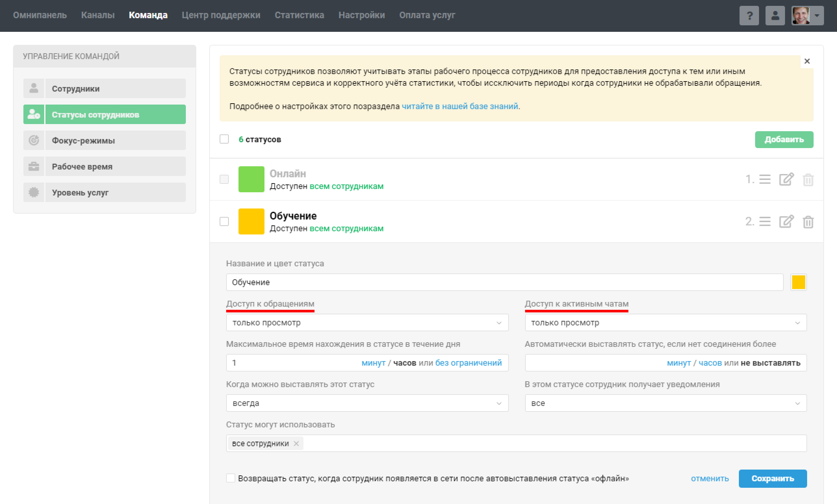Viewport: 837px width, 504px height.
Task: Select без ограничений for max time
Action: pyautogui.click(x=469, y=363)
